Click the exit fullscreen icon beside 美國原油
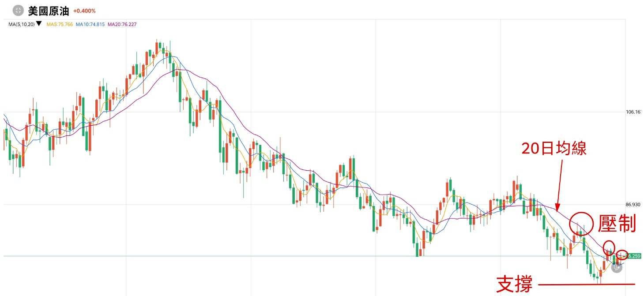 pyautogui.click(x=18, y=11)
